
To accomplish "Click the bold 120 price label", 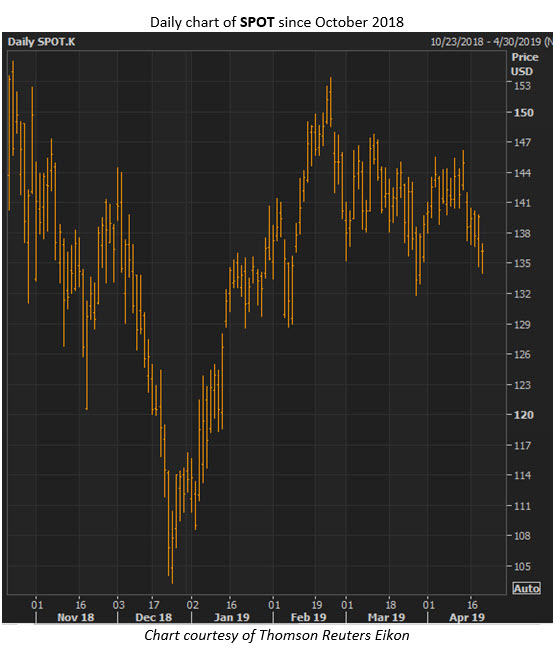I will click(524, 415).
